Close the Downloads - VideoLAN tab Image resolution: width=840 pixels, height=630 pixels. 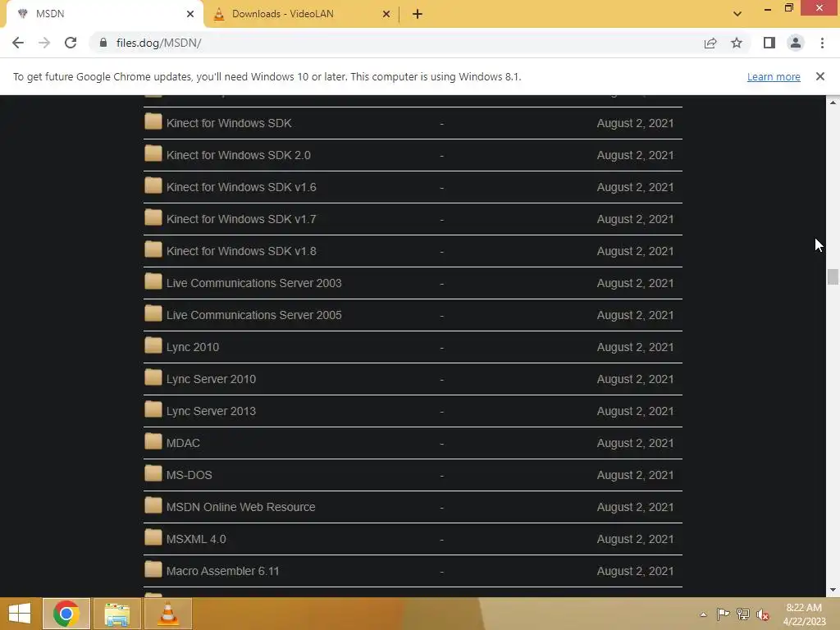[386, 14]
